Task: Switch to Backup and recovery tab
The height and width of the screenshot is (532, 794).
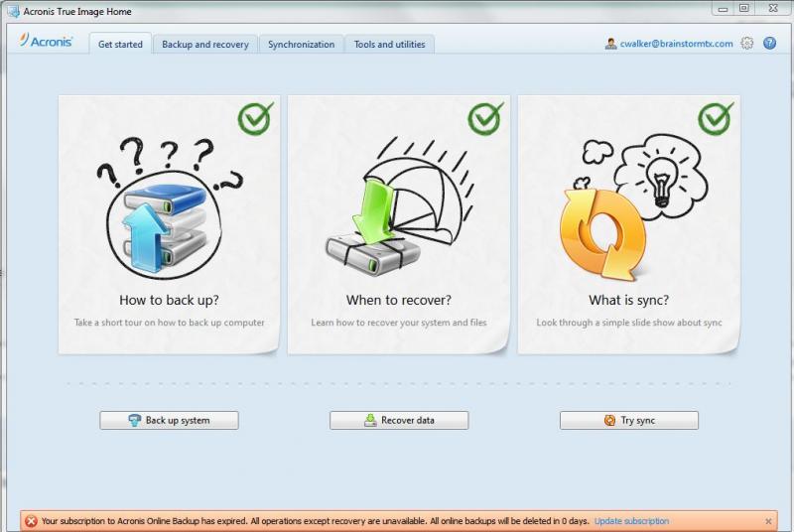Action: click(x=205, y=44)
